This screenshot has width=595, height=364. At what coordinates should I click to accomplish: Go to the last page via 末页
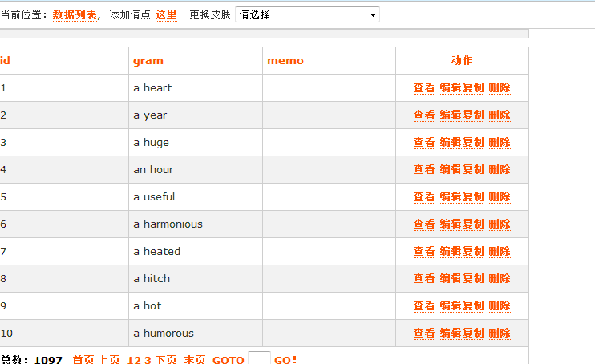(x=195, y=359)
